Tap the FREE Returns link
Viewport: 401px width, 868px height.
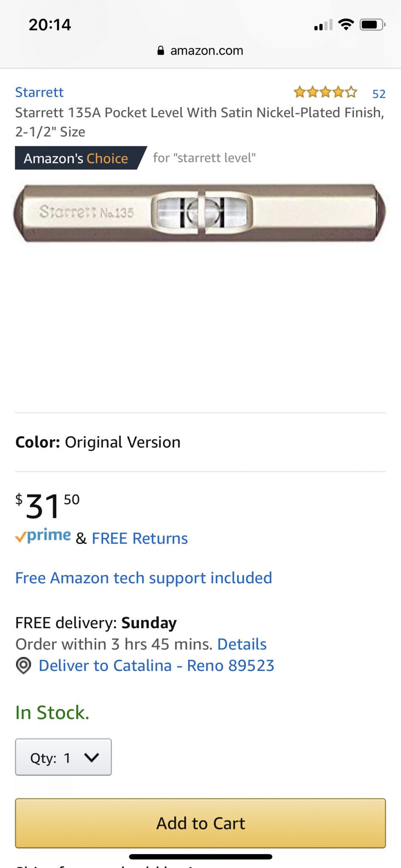139,538
